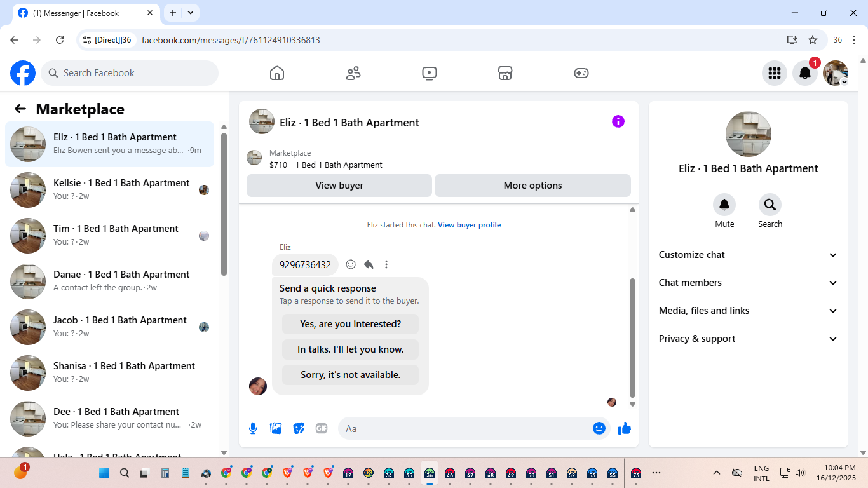The image size is (868, 488).
Task: Expand the Privacy & support section
Action: [x=749, y=339]
